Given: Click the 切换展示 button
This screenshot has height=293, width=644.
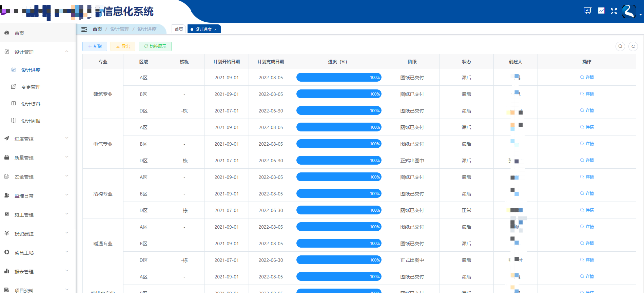Looking at the screenshot, I should pyautogui.click(x=155, y=46).
